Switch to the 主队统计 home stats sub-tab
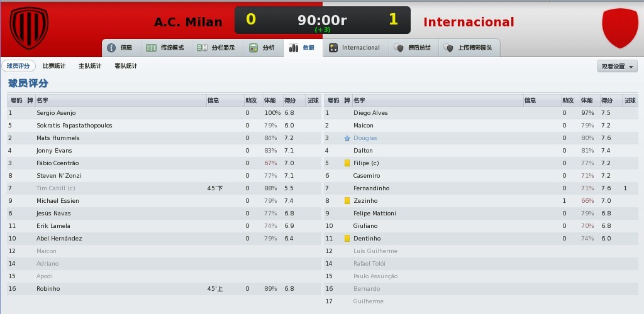Screen dimensions: 644x314 (90, 66)
